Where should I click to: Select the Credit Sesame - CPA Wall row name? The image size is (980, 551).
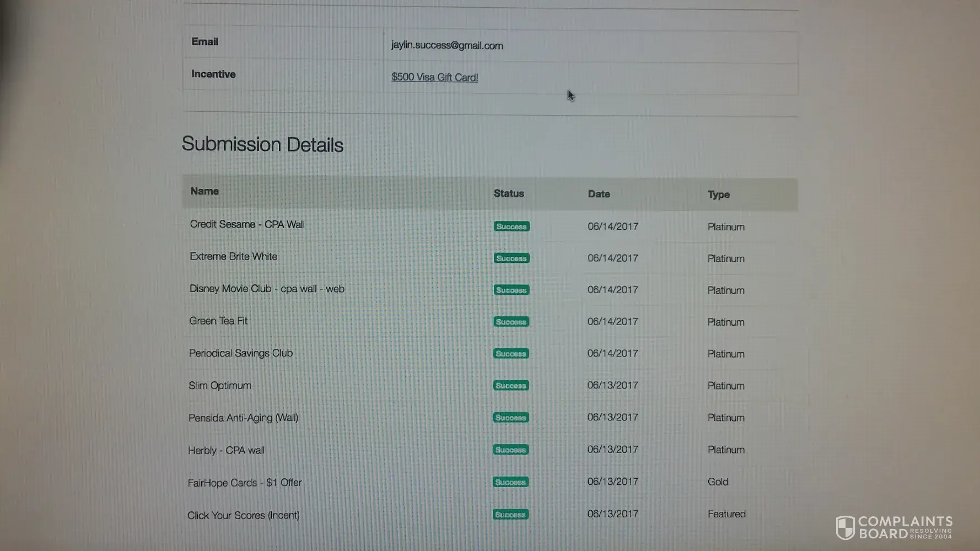(247, 224)
